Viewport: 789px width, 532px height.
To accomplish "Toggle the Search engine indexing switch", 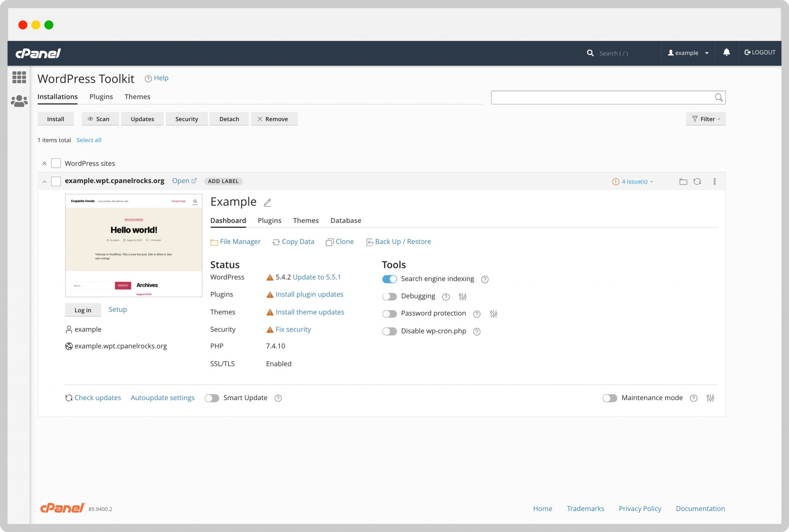I will (388, 278).
